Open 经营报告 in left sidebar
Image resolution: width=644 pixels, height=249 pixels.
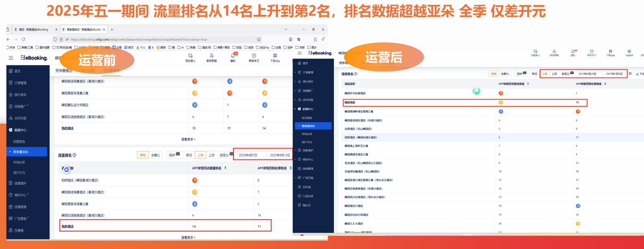(19, 142)
